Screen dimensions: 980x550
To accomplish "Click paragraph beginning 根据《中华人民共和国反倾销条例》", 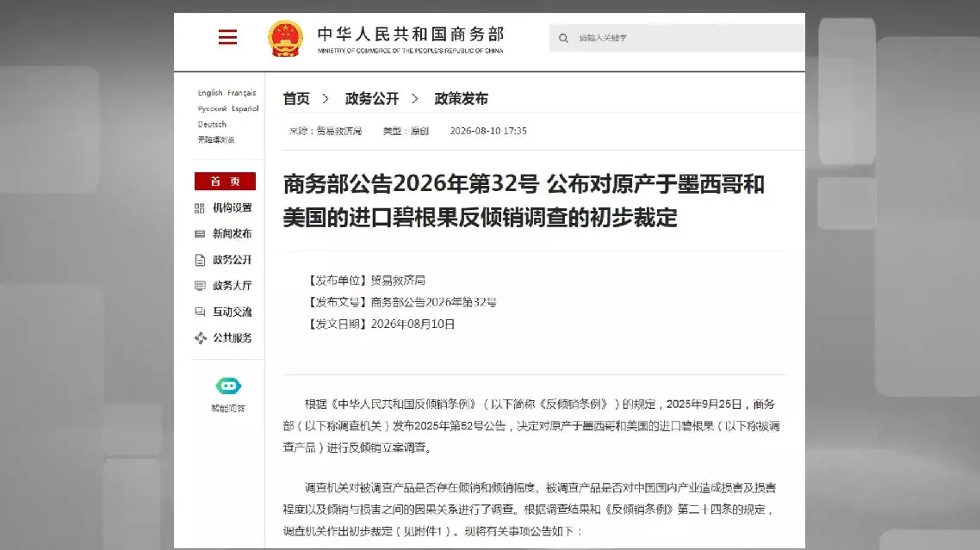I will point(531,425).
